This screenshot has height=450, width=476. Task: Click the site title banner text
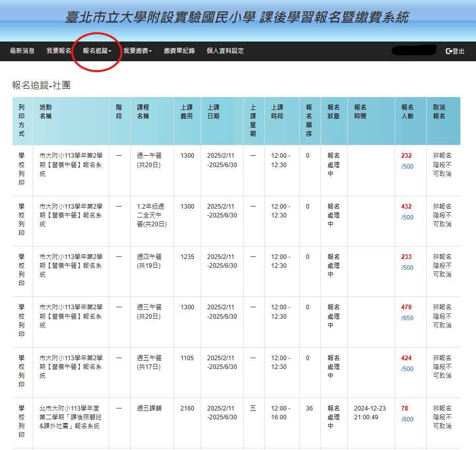[237, 18]
